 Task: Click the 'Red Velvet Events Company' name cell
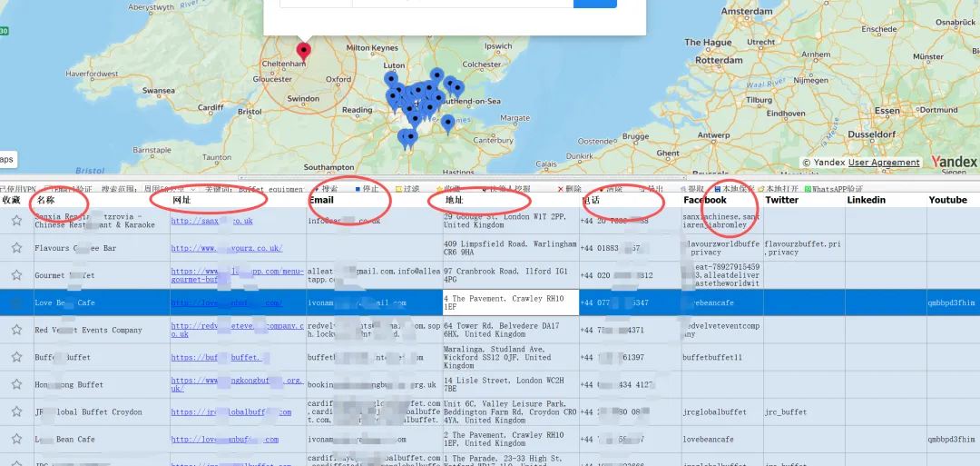tap(102, 330)
